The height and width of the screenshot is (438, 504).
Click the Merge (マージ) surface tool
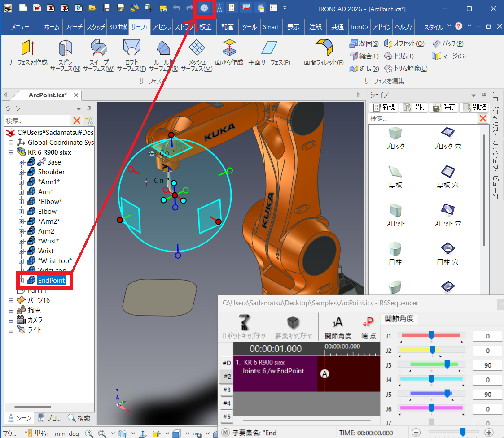[x=449, y=56]
